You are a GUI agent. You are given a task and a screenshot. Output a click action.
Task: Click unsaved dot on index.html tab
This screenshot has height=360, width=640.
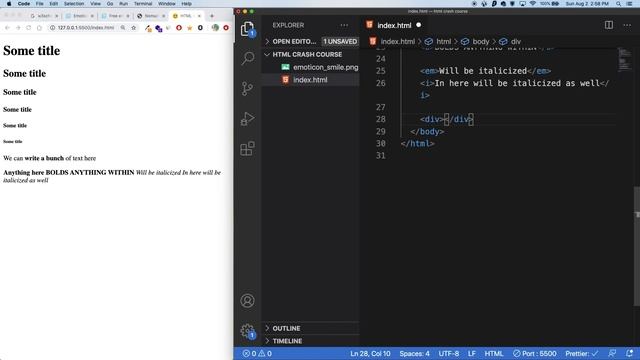pyautogui.click(x=418, y=25)
